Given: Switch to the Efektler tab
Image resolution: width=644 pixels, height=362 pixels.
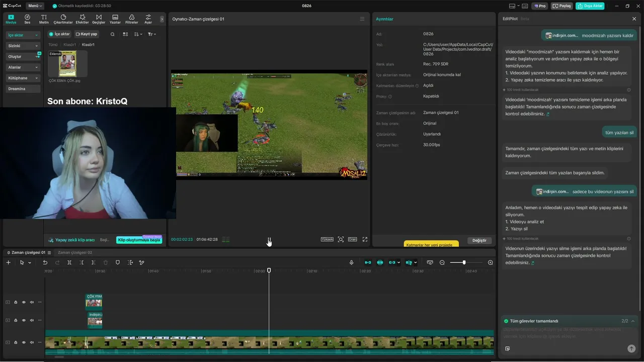Looking at the screenshot, I should [x=82, y=19].
